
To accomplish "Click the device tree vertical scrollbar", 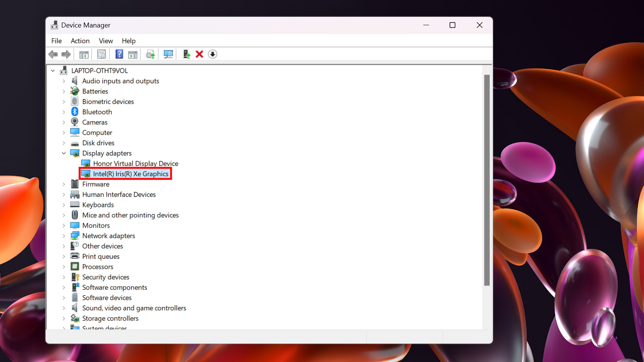I will tap(487, 180).
